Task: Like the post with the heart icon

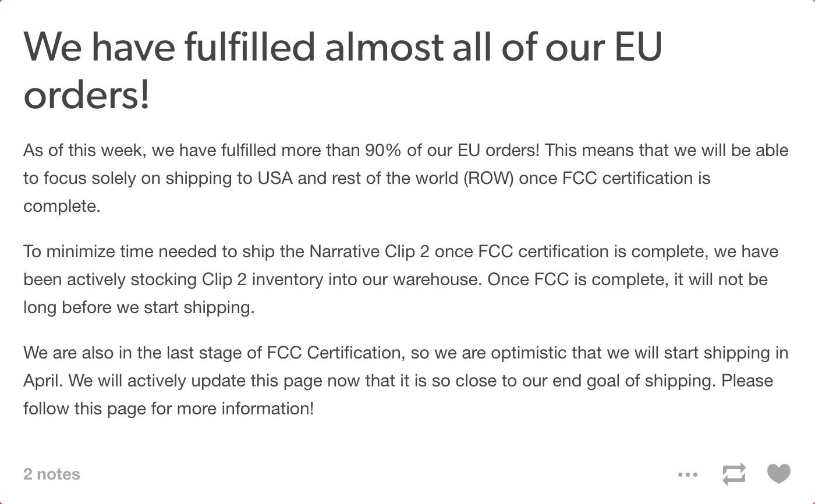Action: click(778, 474)
